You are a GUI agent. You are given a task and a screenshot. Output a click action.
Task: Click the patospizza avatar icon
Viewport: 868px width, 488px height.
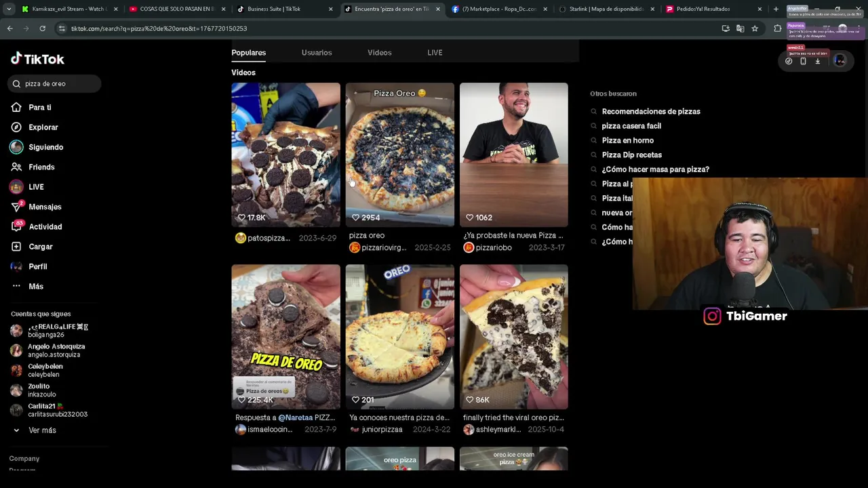(240, 238)
